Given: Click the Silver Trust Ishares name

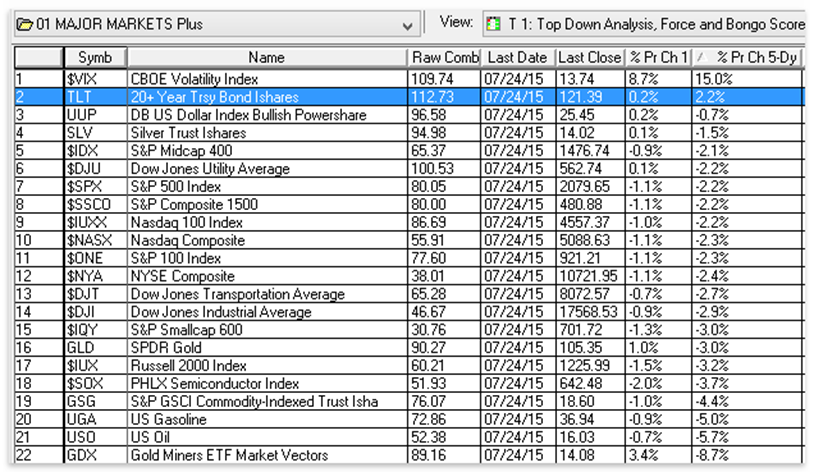Looking at the screenshot, I should [x=188, y=133].
